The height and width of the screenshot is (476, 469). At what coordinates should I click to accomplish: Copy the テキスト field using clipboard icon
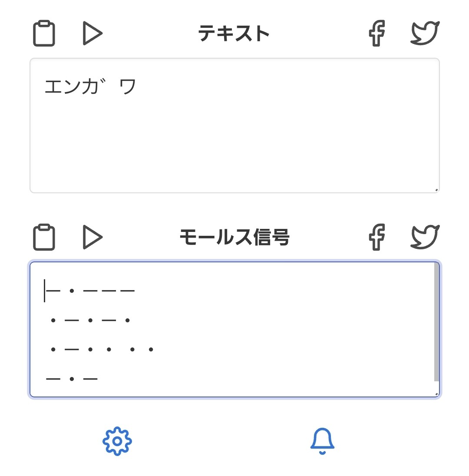point(44,33)
